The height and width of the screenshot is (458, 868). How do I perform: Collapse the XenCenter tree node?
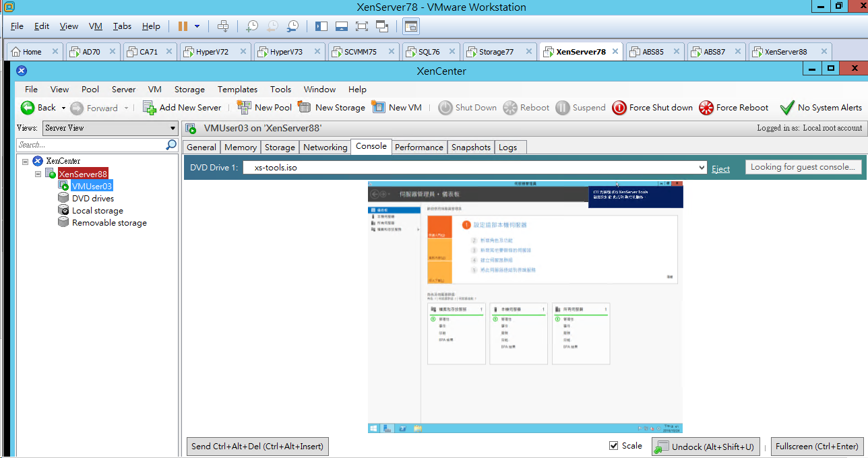[x=26, y=161]
